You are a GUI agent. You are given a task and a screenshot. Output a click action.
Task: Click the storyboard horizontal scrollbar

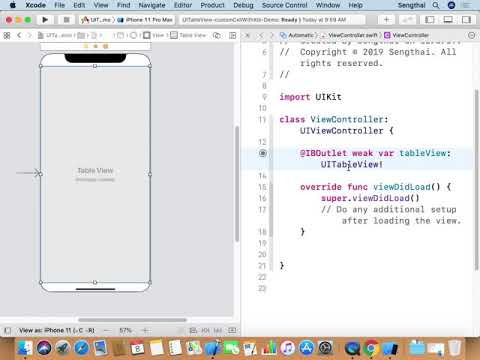click(x=132, y=320)
